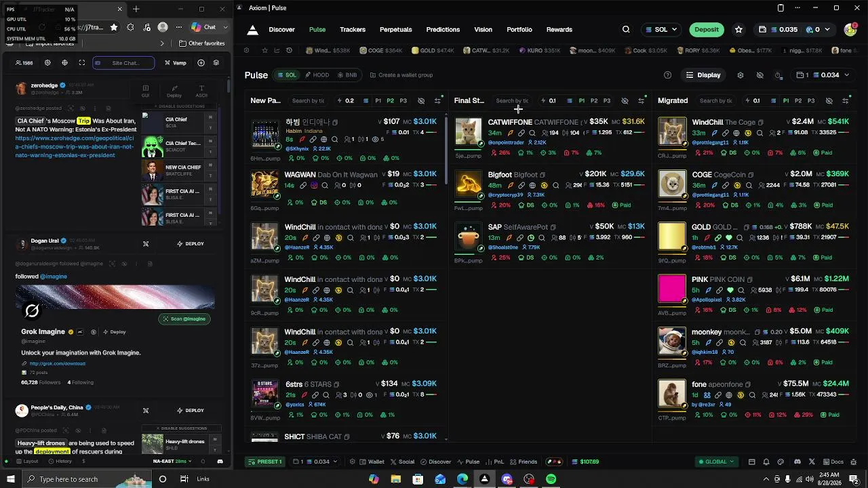Image resolution: width=868 pixels, height=488 pixels.
Task: Open the search icon in Axiom header
Action: [626, 30]
